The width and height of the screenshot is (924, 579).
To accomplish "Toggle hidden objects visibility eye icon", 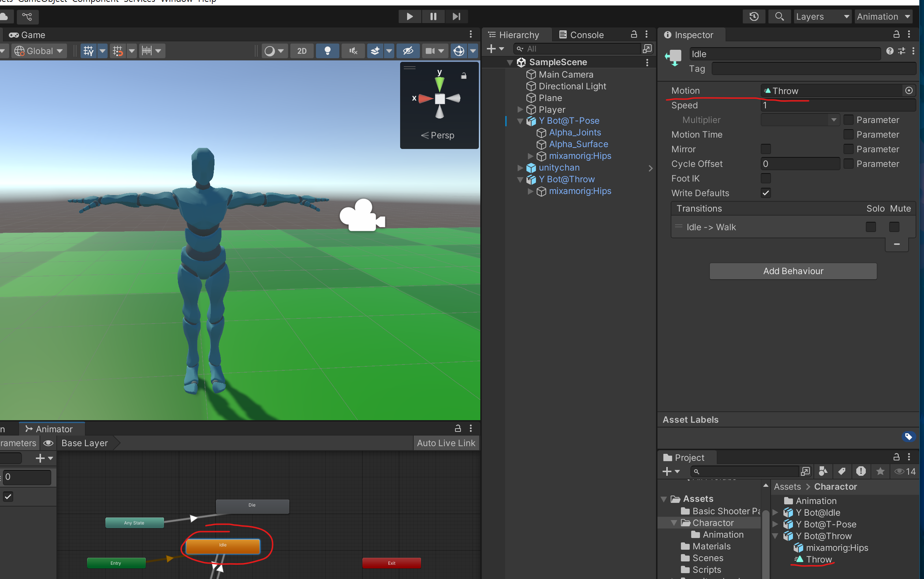I will [x=408, y=51].
